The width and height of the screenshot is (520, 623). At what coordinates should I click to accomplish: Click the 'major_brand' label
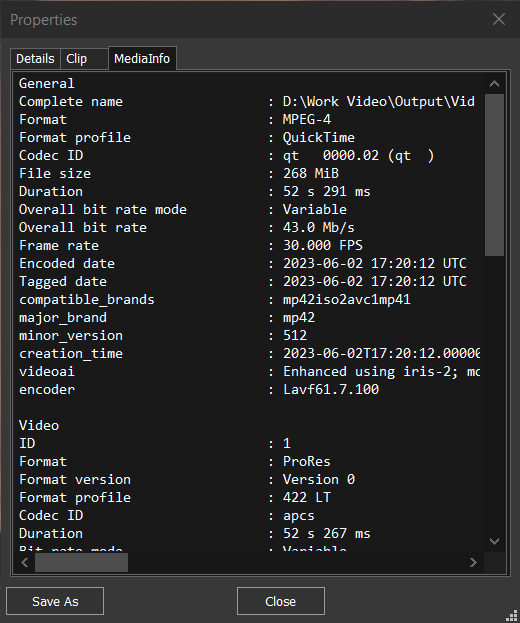63,318
